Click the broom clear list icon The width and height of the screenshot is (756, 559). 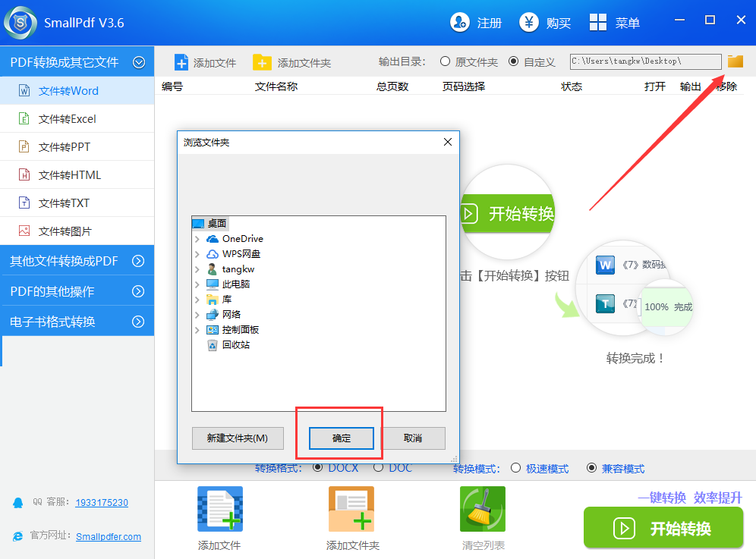coord(482,509)
